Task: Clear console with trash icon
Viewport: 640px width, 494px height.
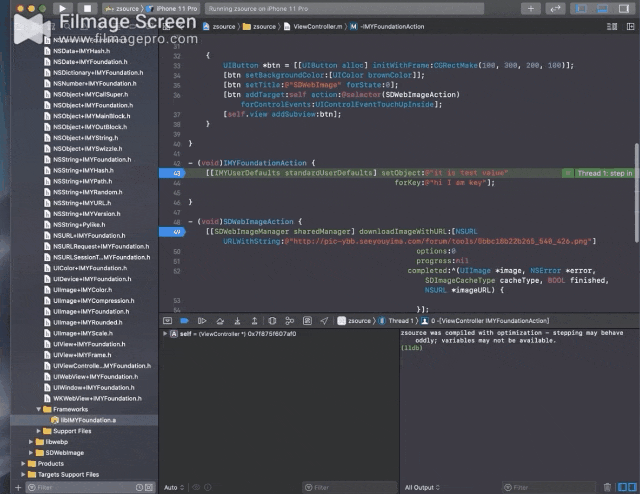Action: pyautogui.click(x=607, y=487)
